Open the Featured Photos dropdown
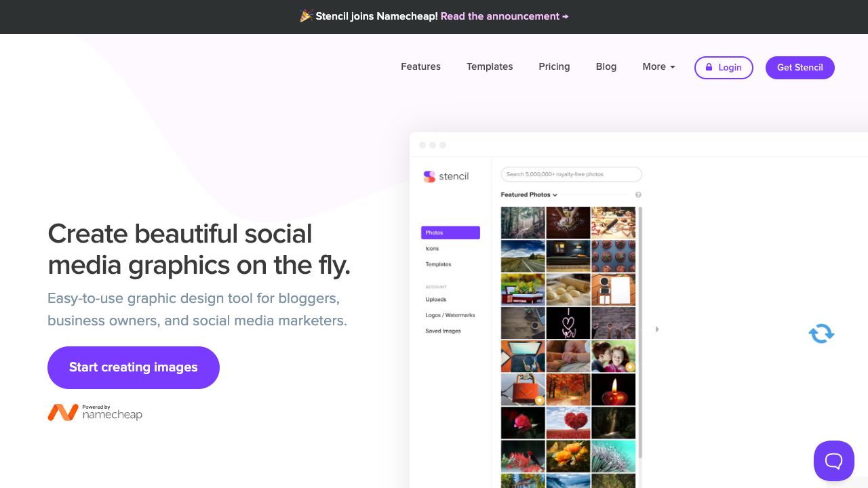This screenshot has width=868, height=488. pyautogui.click(x=529, y=195)
